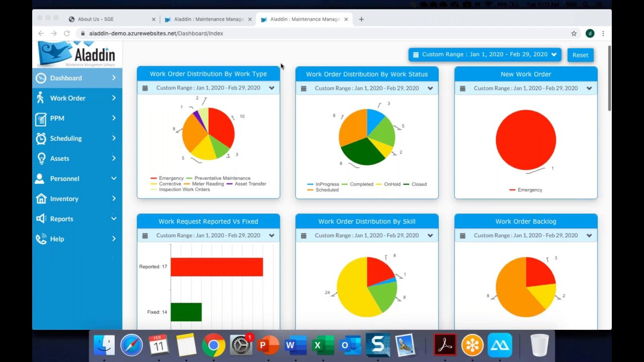
Task: Toggle the Scheduled legend entry
Action: [323, 190]
